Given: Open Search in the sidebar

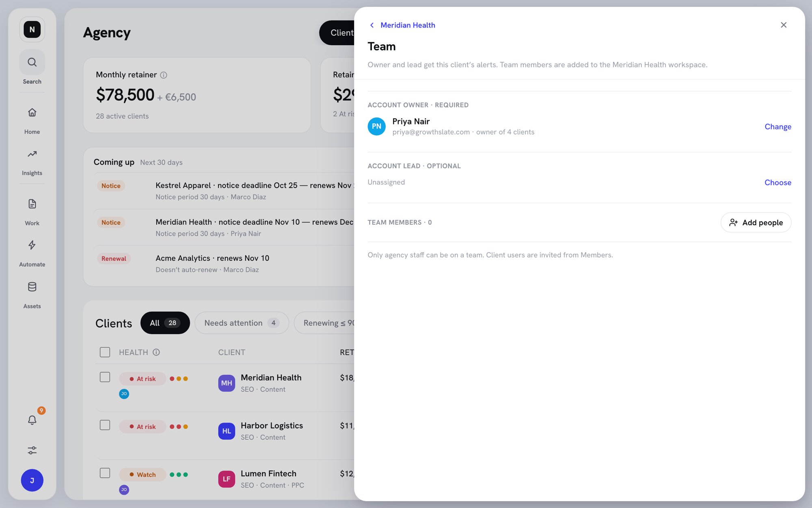Looking at the screenshot, I should (32, 67).
